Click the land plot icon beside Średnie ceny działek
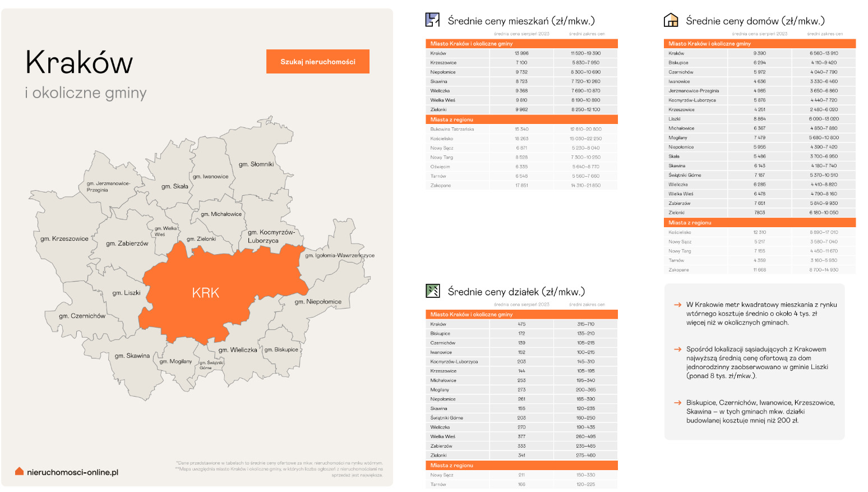This screenshot has width=868, height=492. tap(432, 291)
